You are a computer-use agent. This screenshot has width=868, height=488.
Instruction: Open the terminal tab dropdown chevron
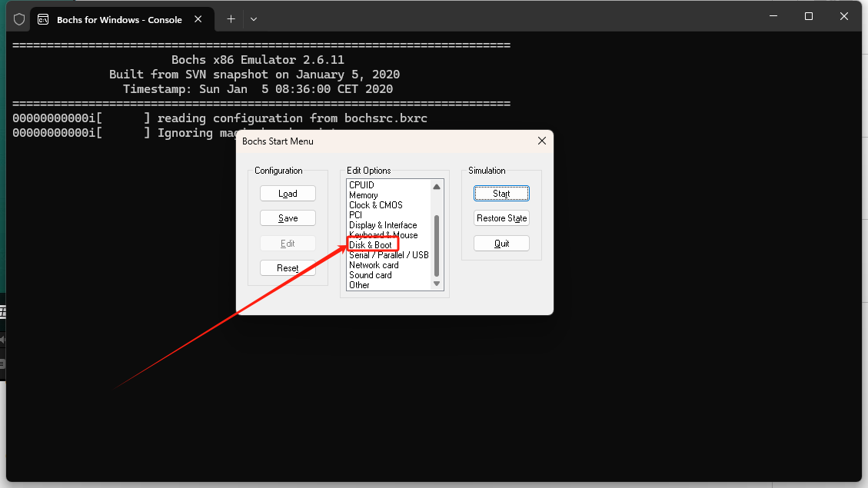[x=254, y=19]
